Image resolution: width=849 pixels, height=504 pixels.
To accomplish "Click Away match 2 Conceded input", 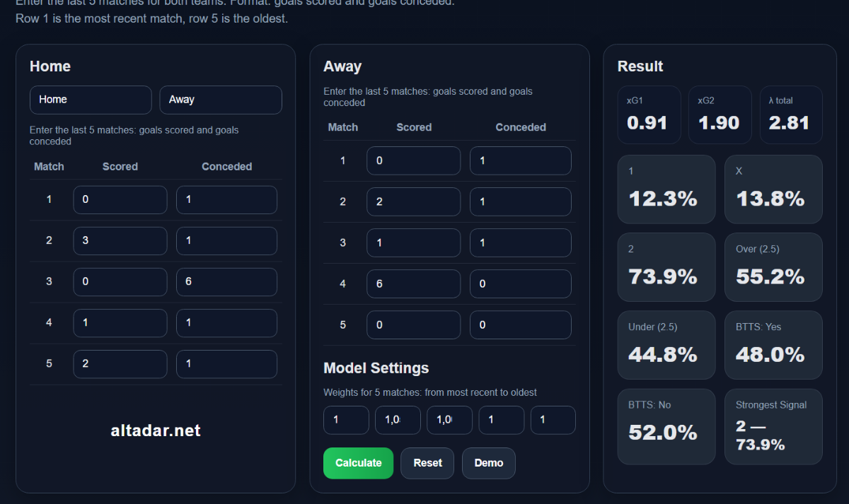I will (x=520, y=201).
